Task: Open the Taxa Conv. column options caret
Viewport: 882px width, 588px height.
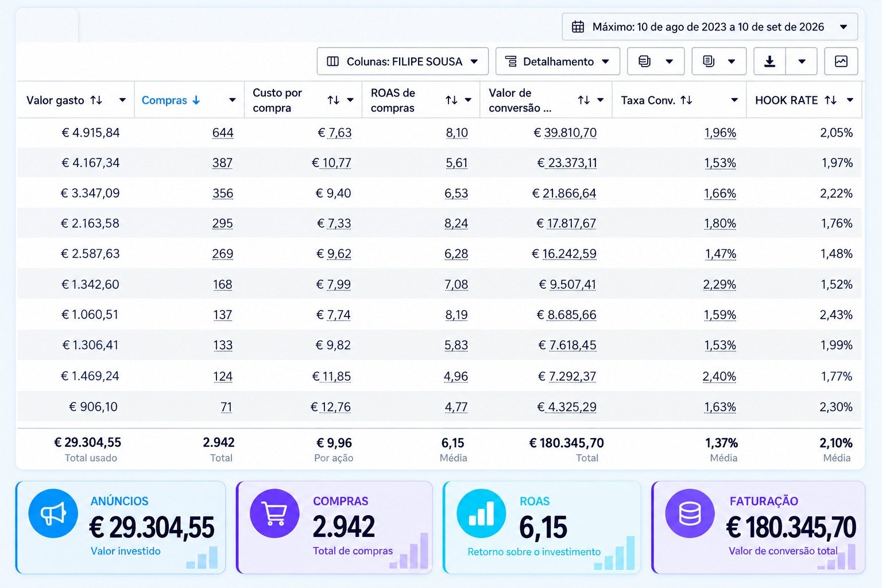Action: tap(734, 100)
